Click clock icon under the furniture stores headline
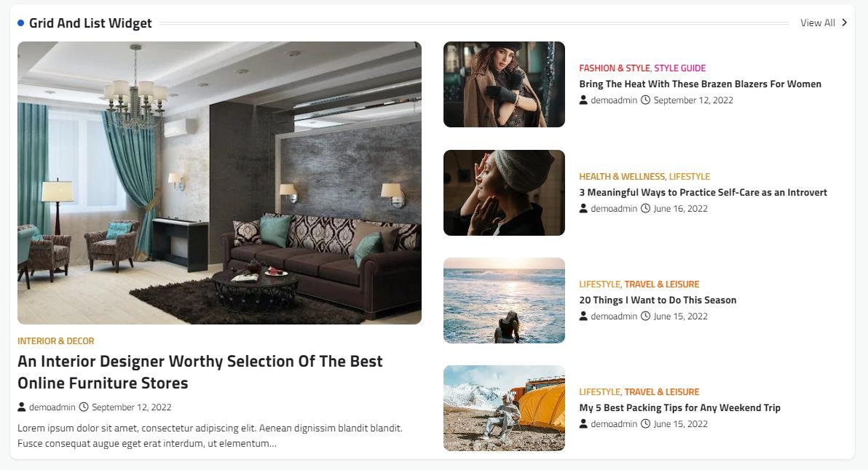The width and height of the screenshot is (868, 470). click(x=84, y=407)
